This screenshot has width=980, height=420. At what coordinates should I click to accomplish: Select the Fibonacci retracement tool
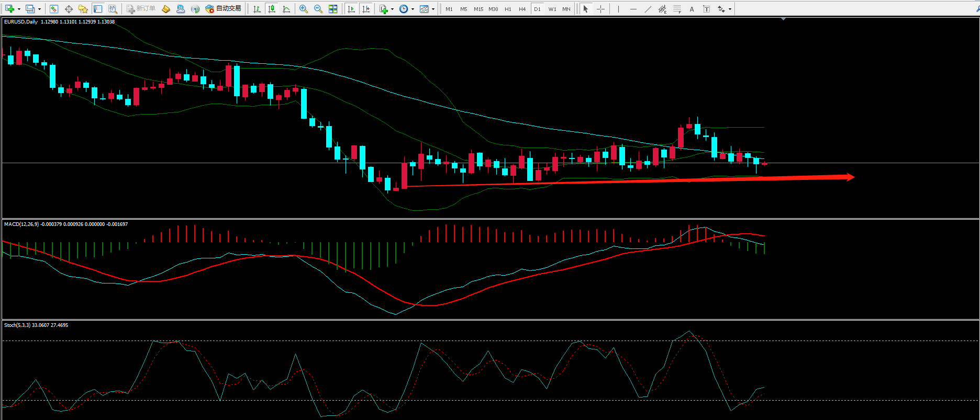pyautogui.click(x=677, y=9)
